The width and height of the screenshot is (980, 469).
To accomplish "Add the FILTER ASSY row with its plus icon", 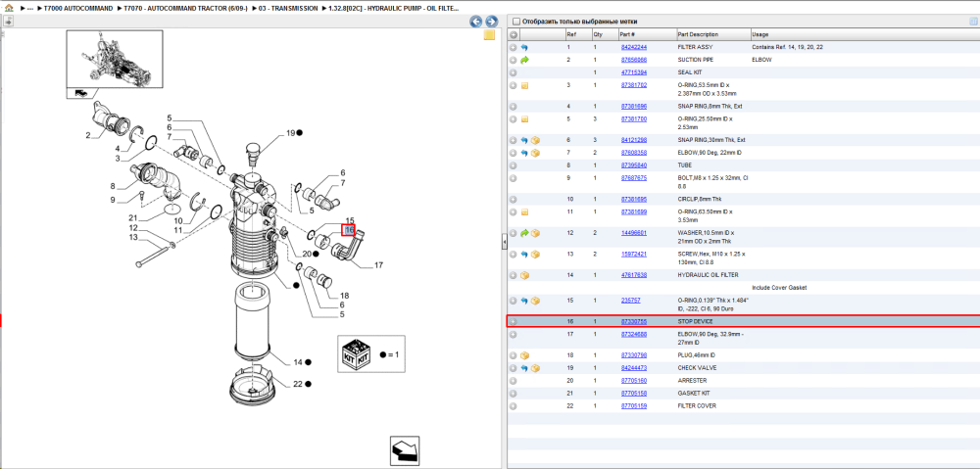I will (514, 47).
